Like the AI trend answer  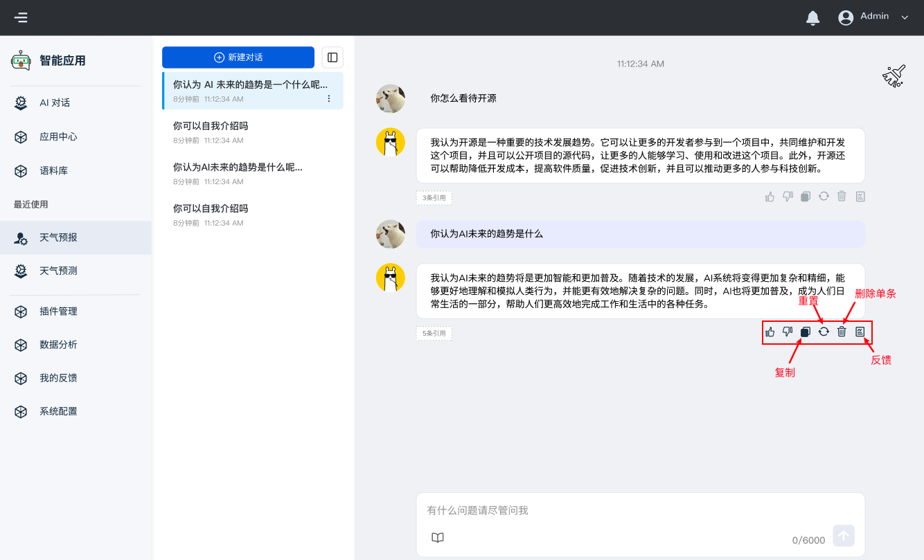(x=770, y=332)
